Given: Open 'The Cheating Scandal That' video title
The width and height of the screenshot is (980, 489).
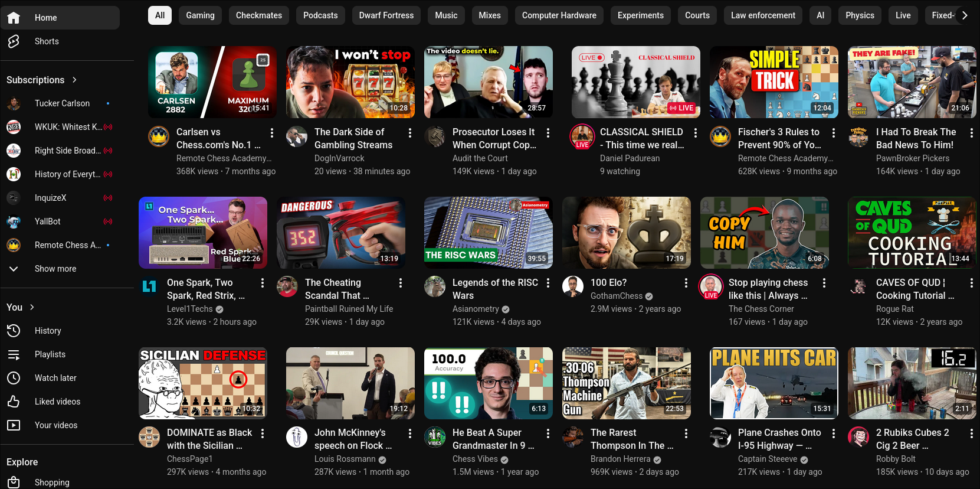Looking at the screenshot, I should pyautogui.click(x=337, y=289).
